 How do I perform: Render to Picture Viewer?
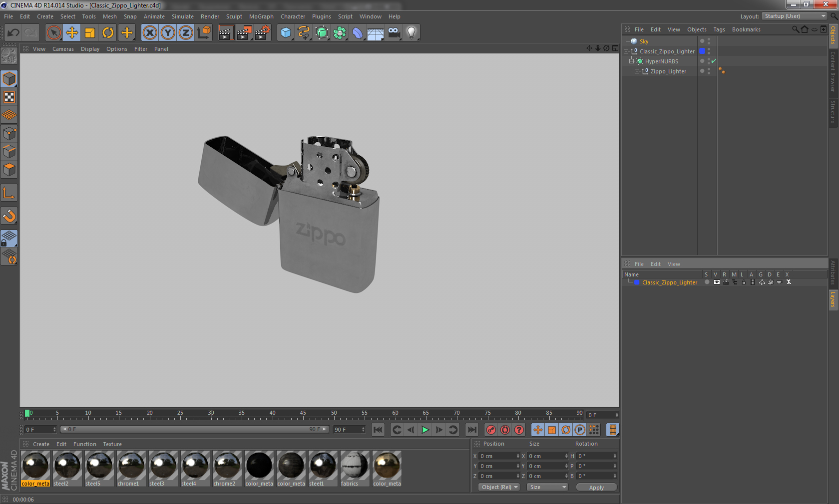[244, 33]
